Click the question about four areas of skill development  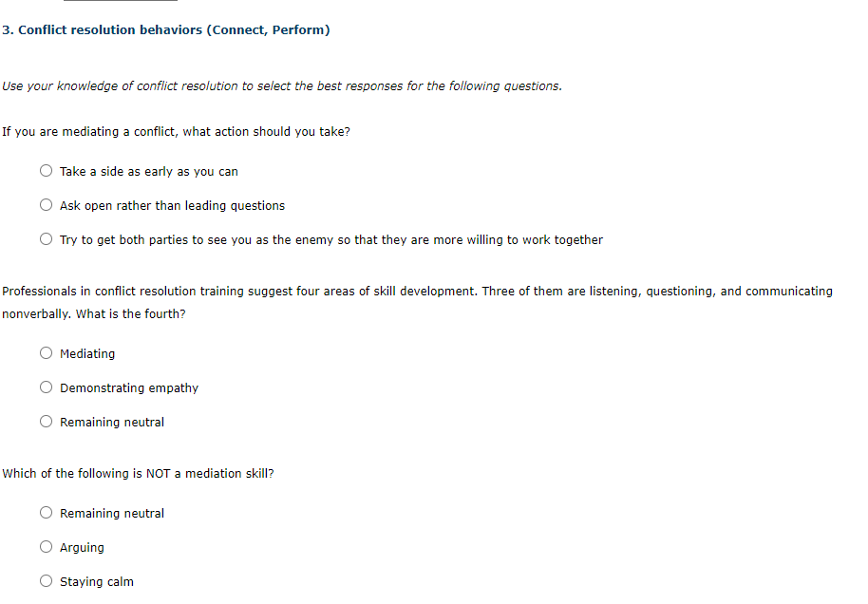[418, 291]
